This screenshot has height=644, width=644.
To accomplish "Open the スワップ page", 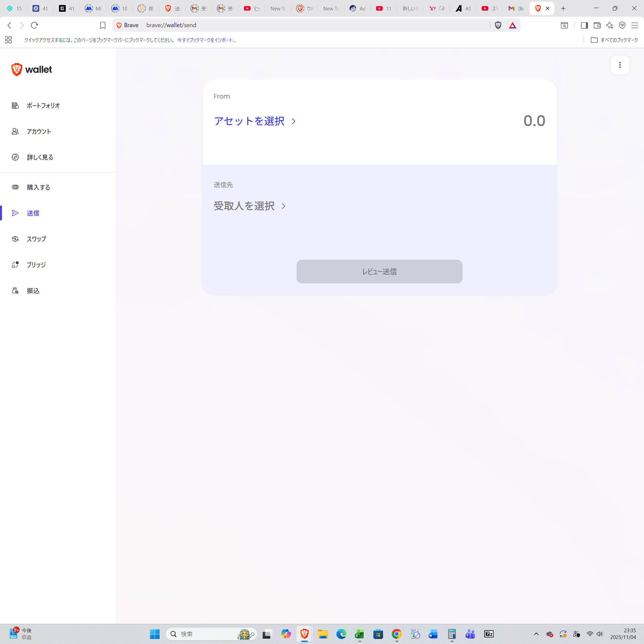I will tap(36, 239).
